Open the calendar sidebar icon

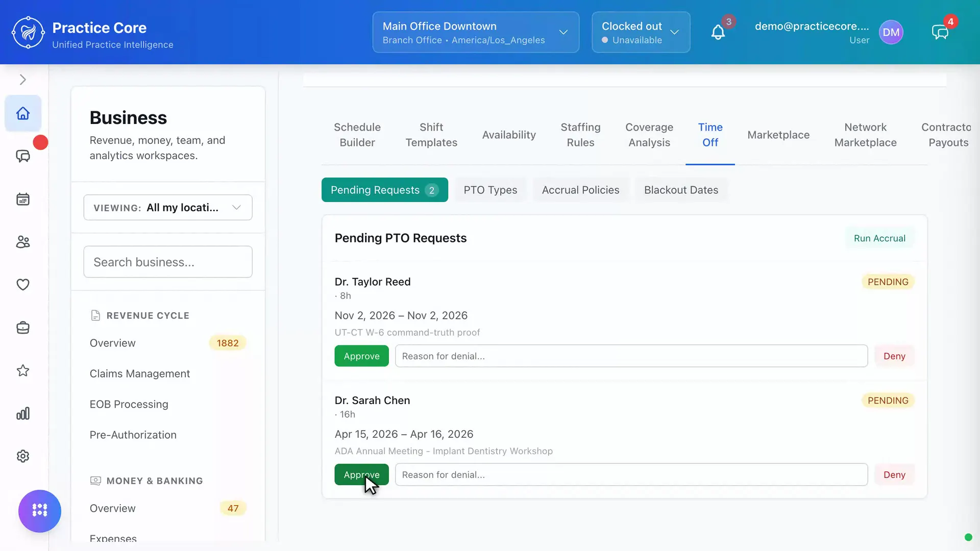coord(23,199)
